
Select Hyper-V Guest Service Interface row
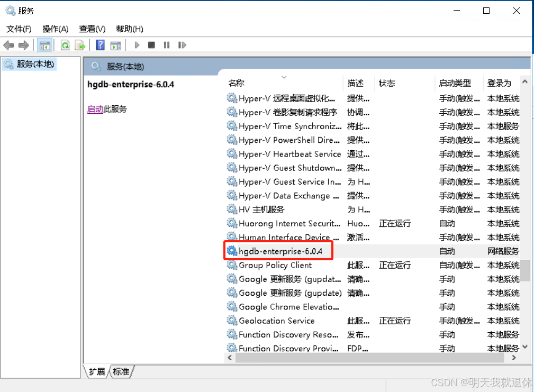click(372, 181)
